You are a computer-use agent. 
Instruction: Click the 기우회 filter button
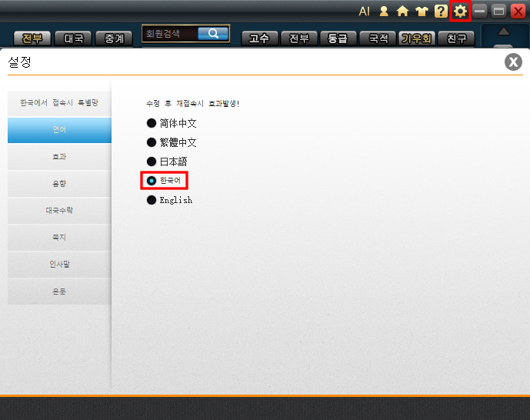417,38
